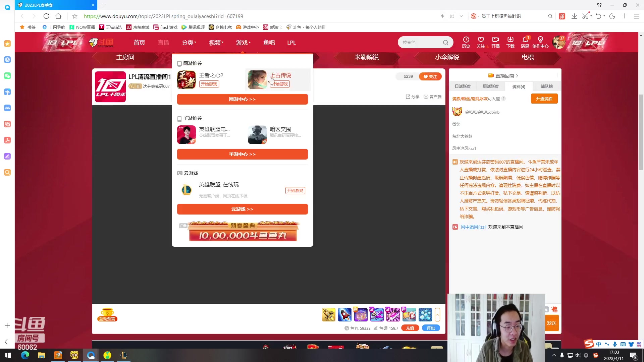Click the browser screenshot scissors icon
Screen dimensions: 644x362
pos(585,16)
